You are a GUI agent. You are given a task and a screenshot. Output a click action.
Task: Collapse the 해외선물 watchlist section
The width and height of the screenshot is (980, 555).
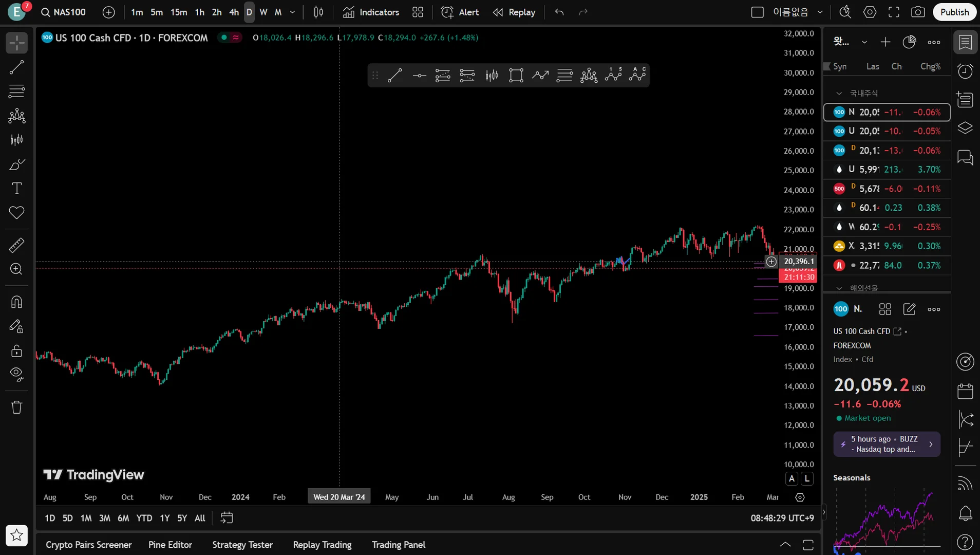click(x=839, y=288)
